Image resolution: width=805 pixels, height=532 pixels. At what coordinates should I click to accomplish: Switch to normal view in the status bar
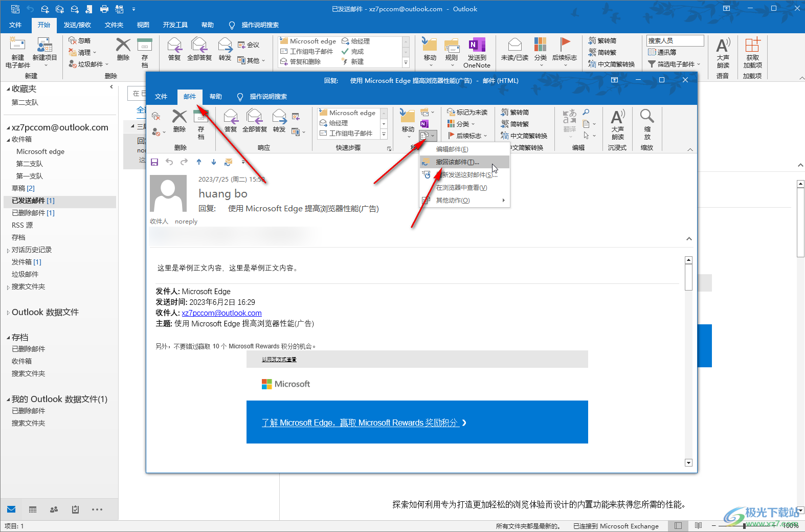678,526
